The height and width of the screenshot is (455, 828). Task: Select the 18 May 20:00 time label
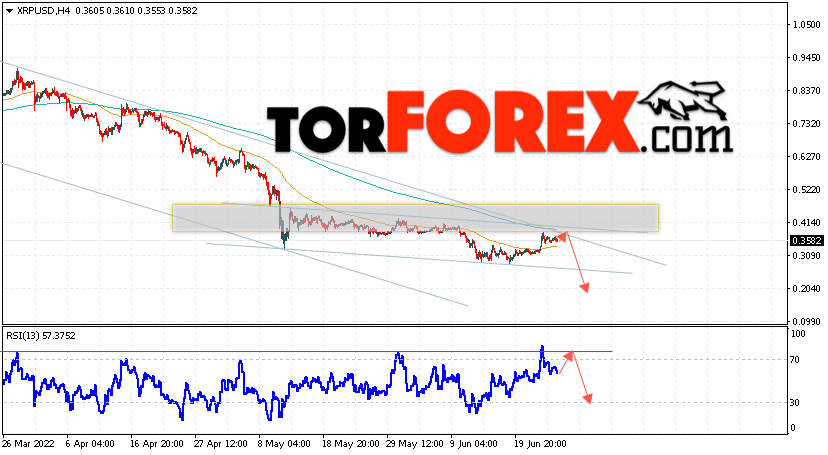click(x=351, y=444)
